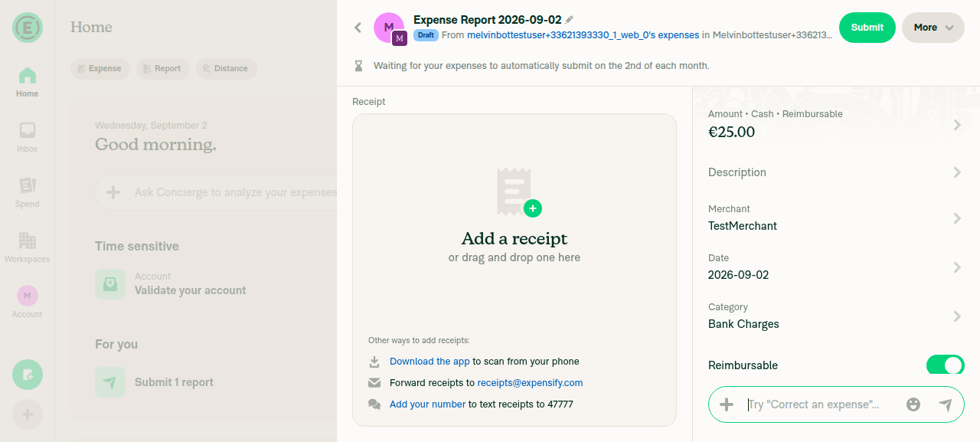Click the Validate your account envelope icon
Image resolution: width=980 pixels, height=442 pixels.
tap(110, 283)
